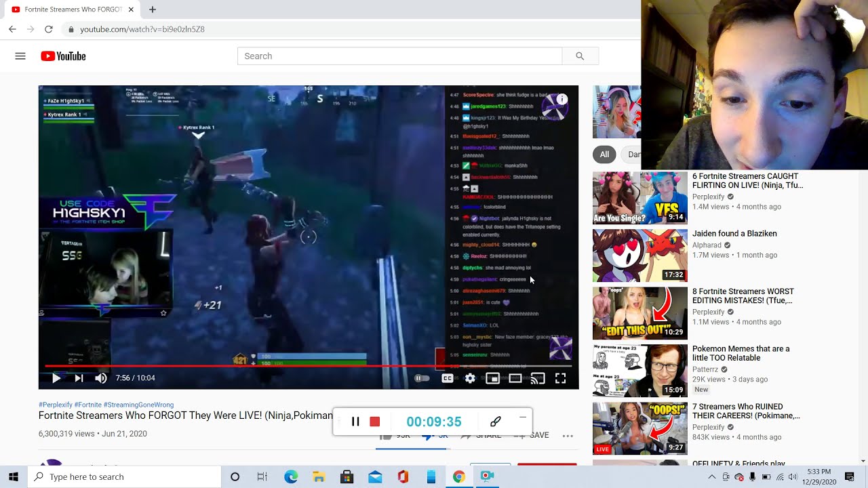Open the recorder annotation pen tool
The width and height of the screenshot is (868, 488).
click(496, 422)
